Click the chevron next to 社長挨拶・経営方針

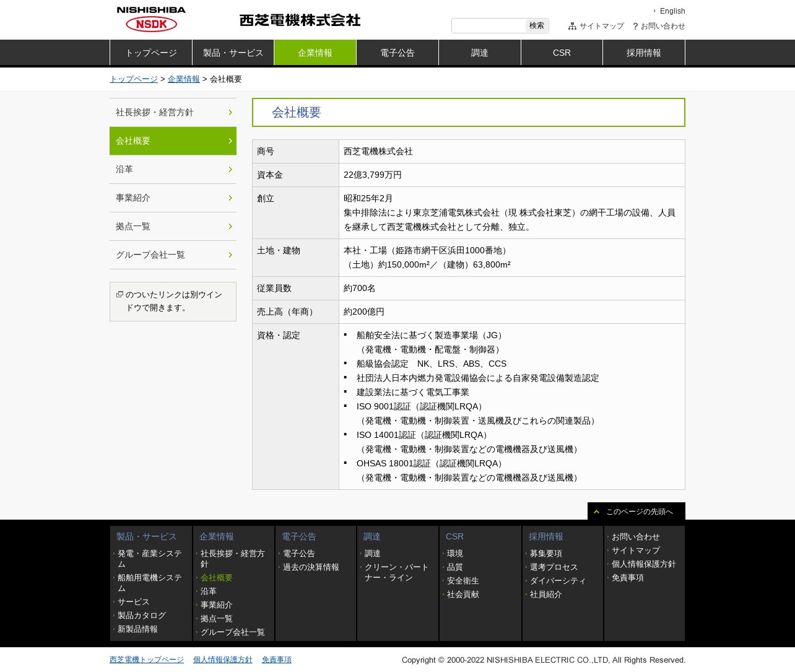click(230, 112)
